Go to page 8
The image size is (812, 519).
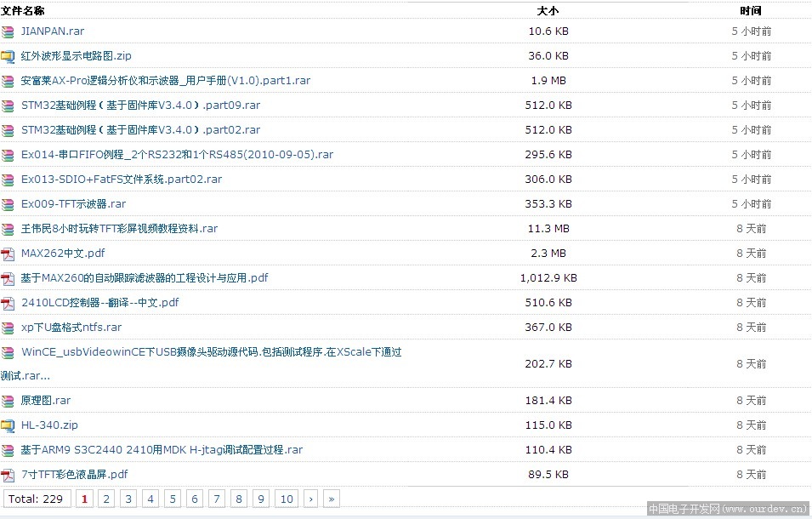click(x=239, y=499)
